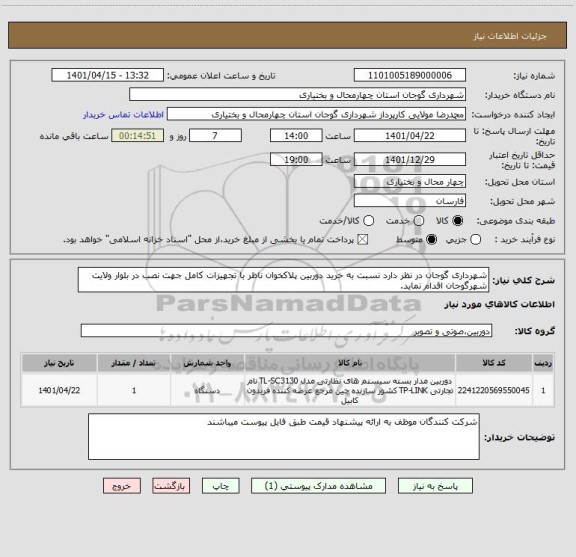This screenshot has width=576, height=557.
Task: Click مشاهده مدارک پیوستی (1) button
Action: click(x=318, y=486)
